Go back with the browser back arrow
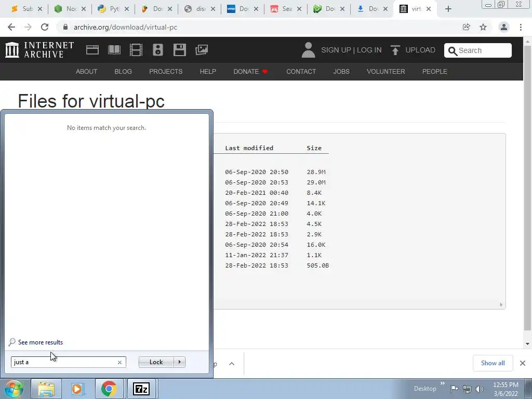 tap(11, 27)
